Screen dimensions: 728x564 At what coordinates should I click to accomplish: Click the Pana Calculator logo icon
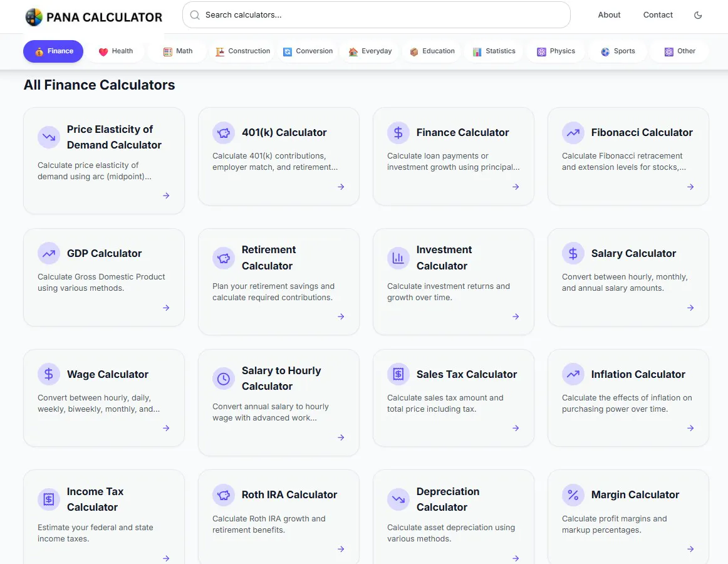[34, 17]
